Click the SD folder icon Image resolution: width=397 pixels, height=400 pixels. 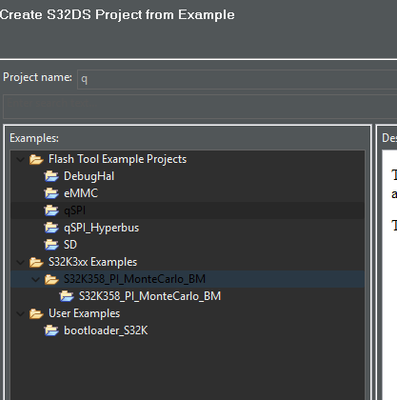click(x=51, y=245)
